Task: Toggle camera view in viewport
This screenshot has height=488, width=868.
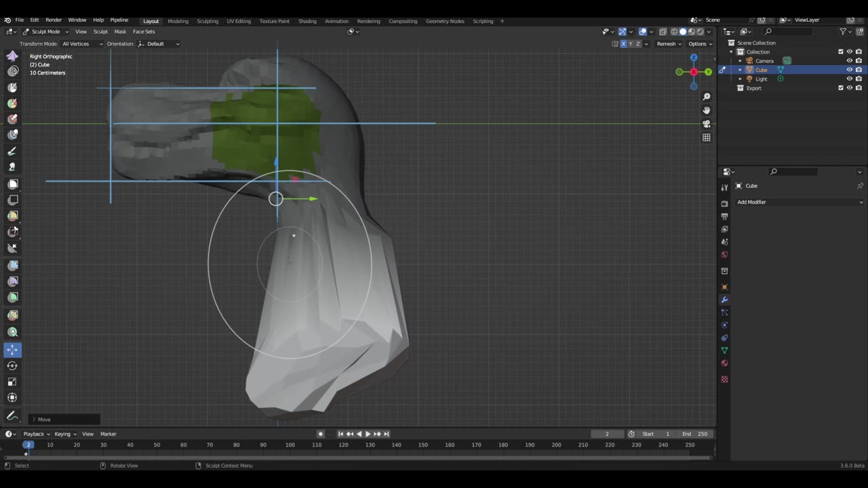Action: click(706, 124)
